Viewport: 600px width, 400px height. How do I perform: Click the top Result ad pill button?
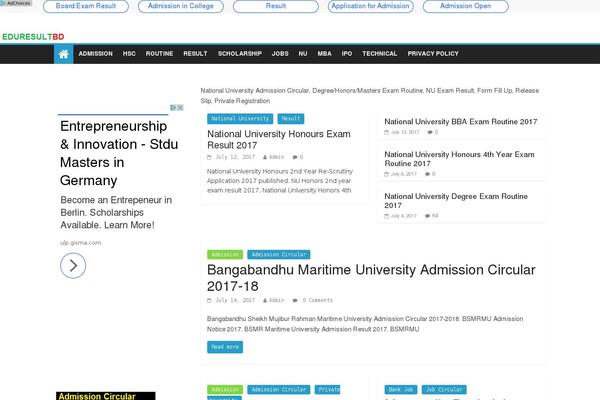[x=276, y=6]
